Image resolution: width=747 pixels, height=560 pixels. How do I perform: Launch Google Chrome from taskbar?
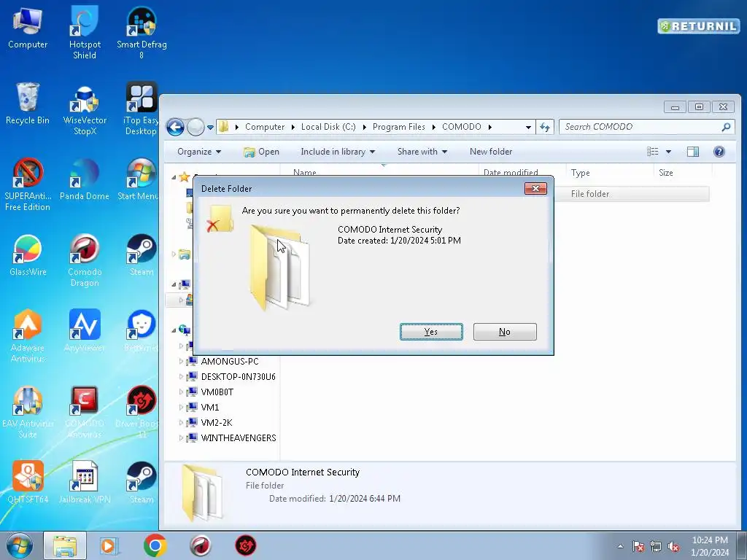(155, 545)
